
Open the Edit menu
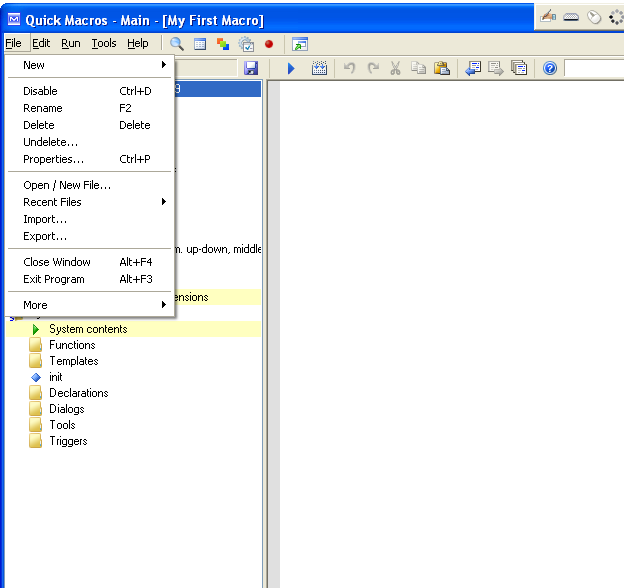click(x=41, y=43)
